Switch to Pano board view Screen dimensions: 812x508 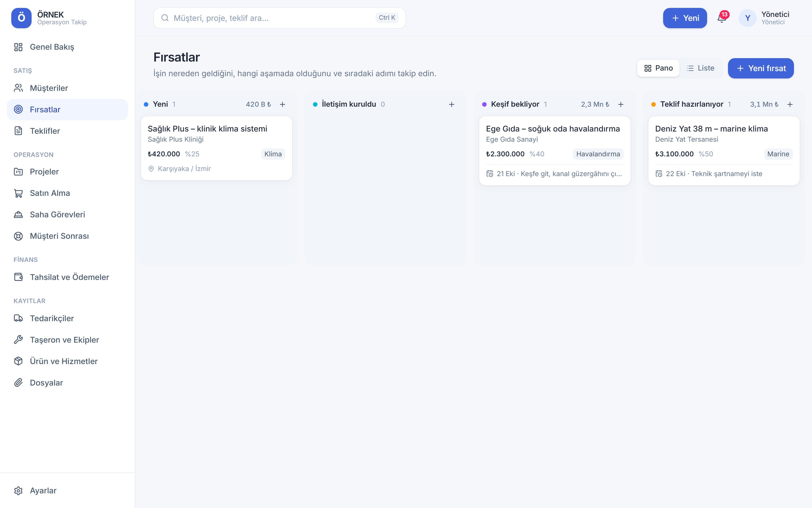(658, 68)
